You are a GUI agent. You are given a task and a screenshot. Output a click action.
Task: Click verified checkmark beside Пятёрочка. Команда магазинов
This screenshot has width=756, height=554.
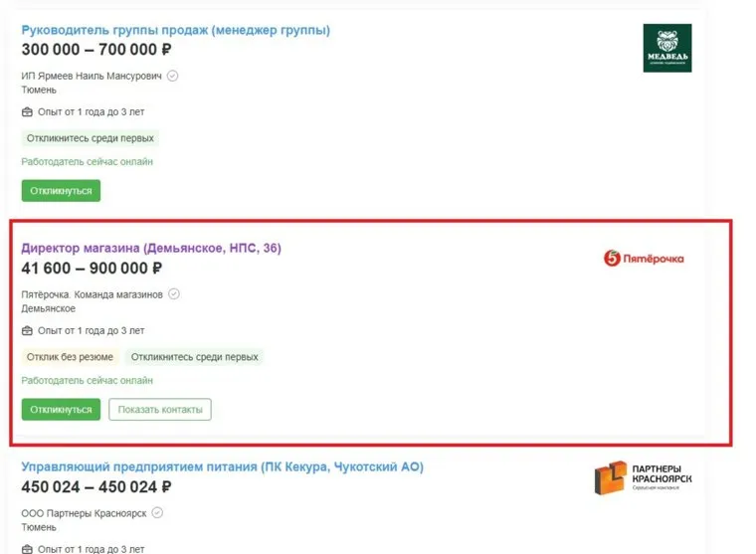(x=174, y=294)
